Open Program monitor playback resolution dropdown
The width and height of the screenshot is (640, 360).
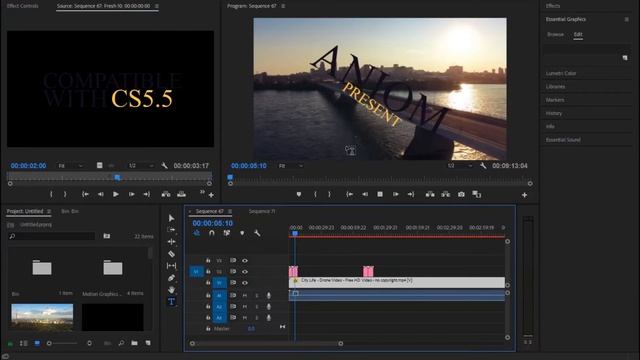tap(460, 166)
